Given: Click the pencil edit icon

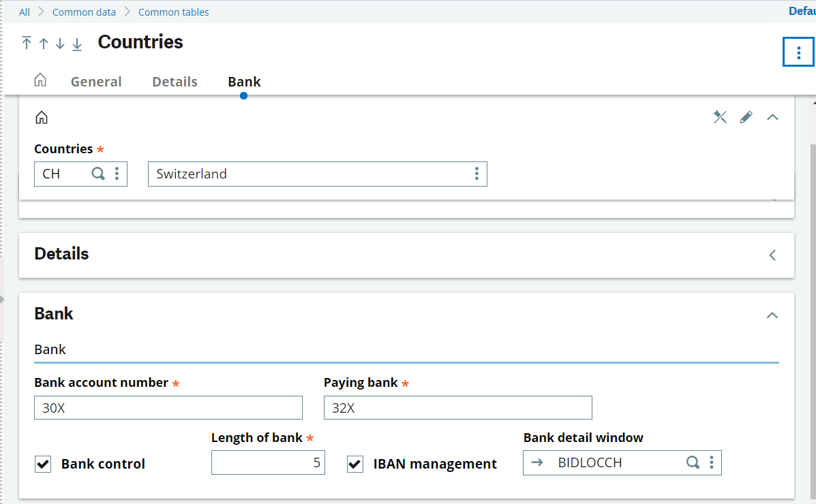Looking at the screenshot, I should 746,117.
